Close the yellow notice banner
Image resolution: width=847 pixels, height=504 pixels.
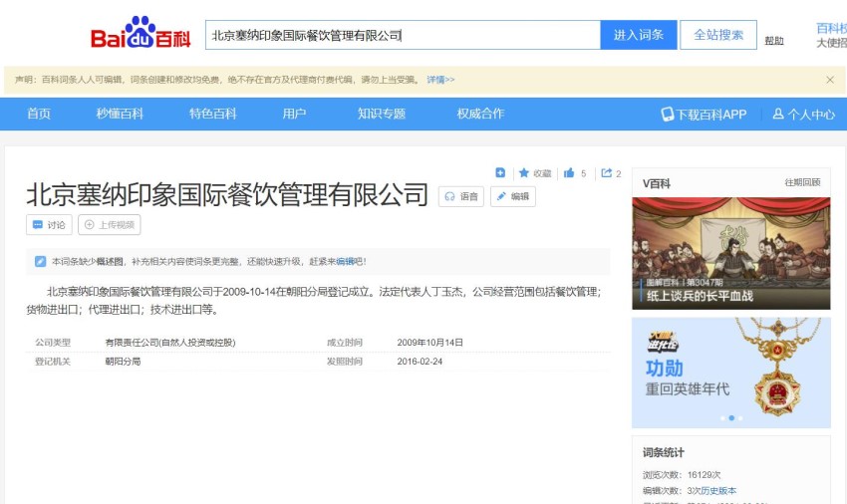tap(830, 80)
